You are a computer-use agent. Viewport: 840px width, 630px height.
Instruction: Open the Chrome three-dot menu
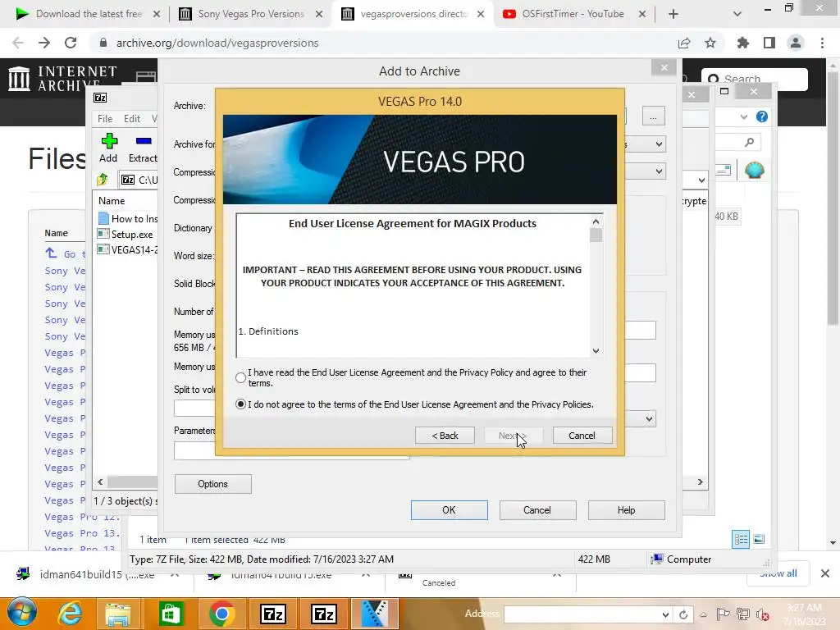(822, 43)
